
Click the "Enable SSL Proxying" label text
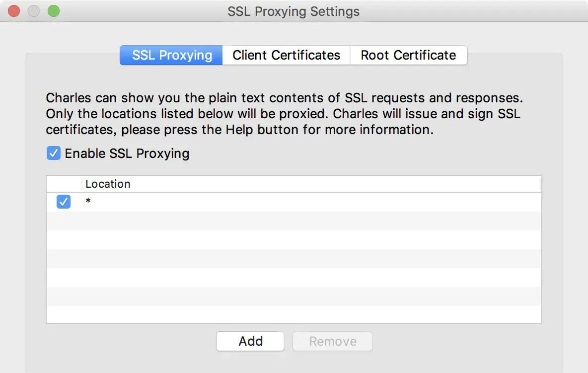[x=127, y=153]
